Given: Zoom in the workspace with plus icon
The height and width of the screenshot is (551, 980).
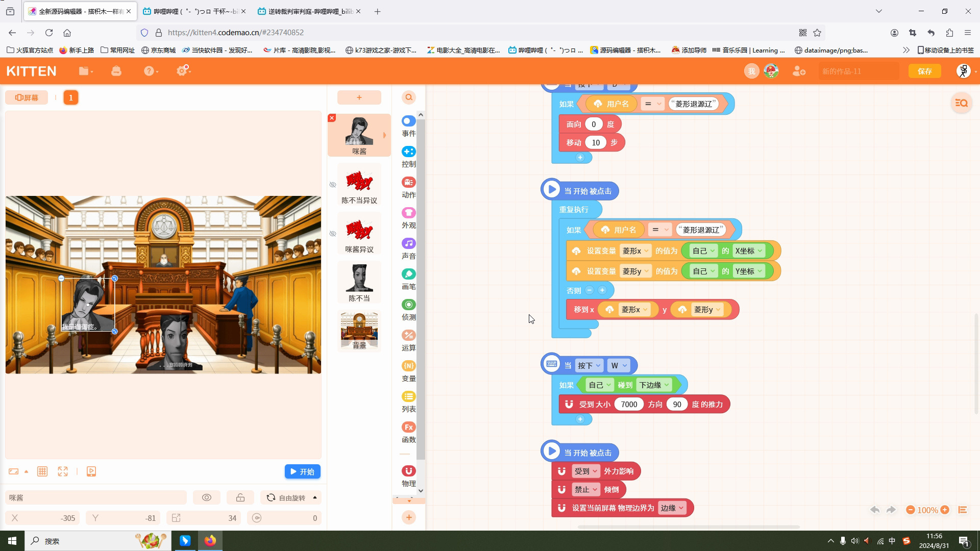Looking at the screenshot, I should 945,510.
